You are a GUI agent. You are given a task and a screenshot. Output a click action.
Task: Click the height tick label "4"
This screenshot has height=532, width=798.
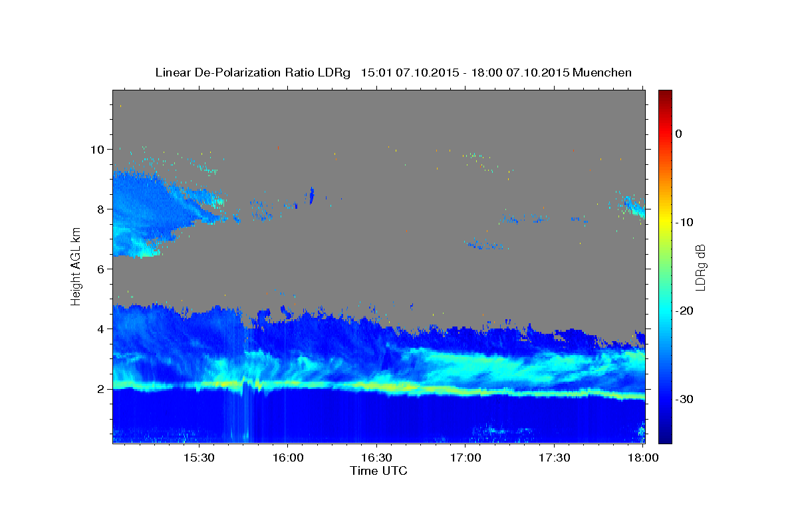point(100,329)
